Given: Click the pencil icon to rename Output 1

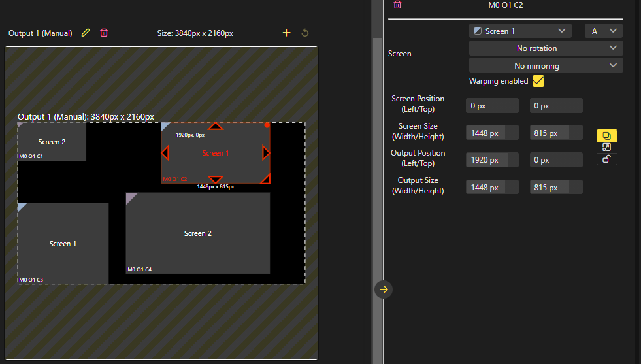Looking at the screenshot, I should pyautogui.click(x=85, y=33).
